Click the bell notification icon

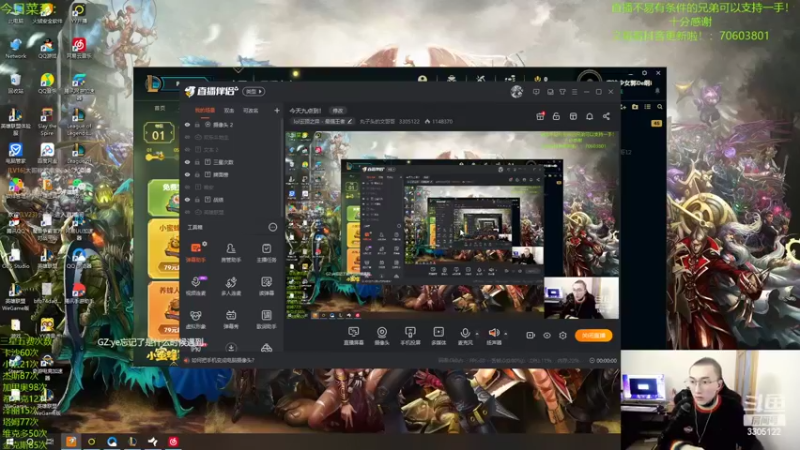589,116
